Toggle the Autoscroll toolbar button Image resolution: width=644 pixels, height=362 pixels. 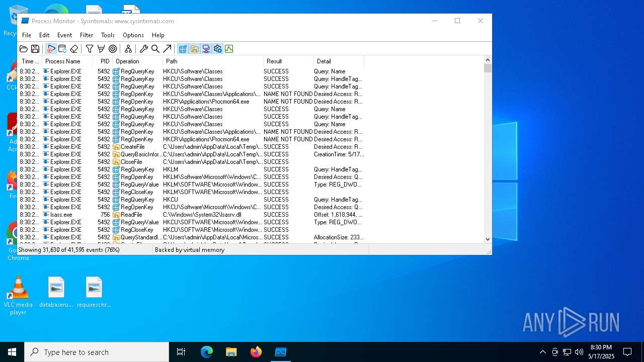pyautogui.click(x=62, y=49)
